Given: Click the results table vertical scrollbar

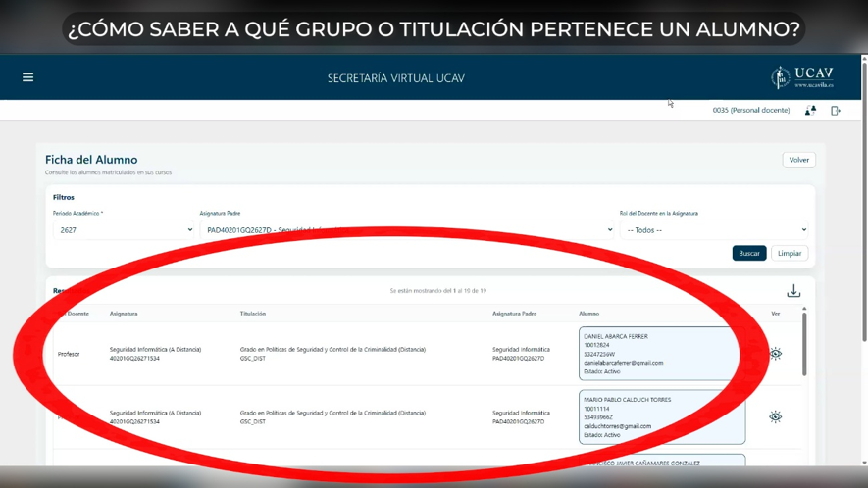Looking at the screenshot, I should [x=804, y=343].
